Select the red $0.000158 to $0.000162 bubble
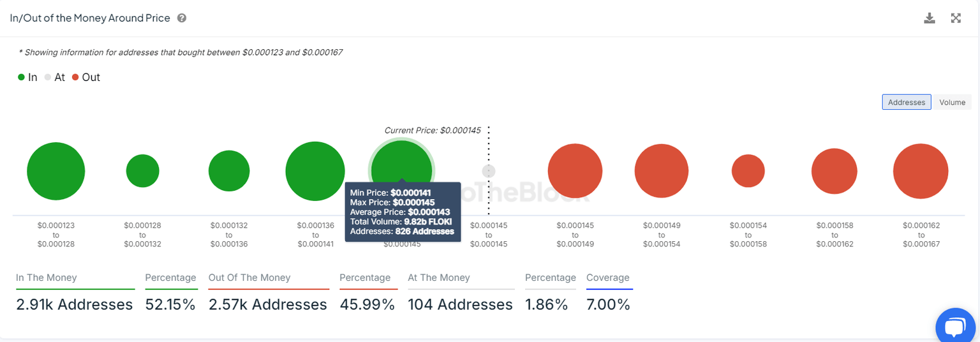The width and height of the screenshot is (980, 342). (x=835, y=171)
